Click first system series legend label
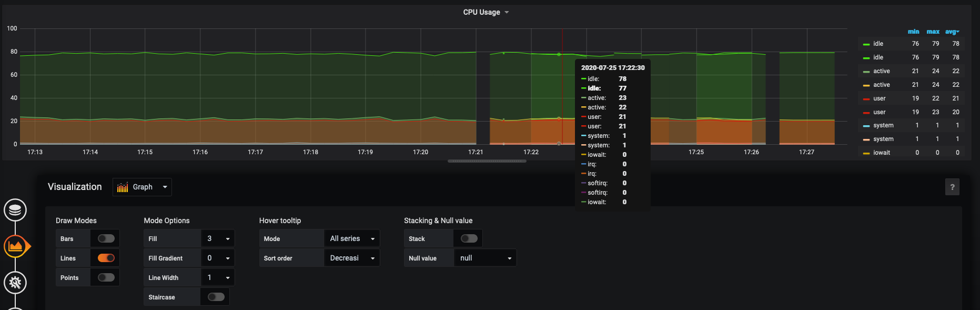Viewport: 980px width, 310px height. pyautogui.click(x=883, y=125)
